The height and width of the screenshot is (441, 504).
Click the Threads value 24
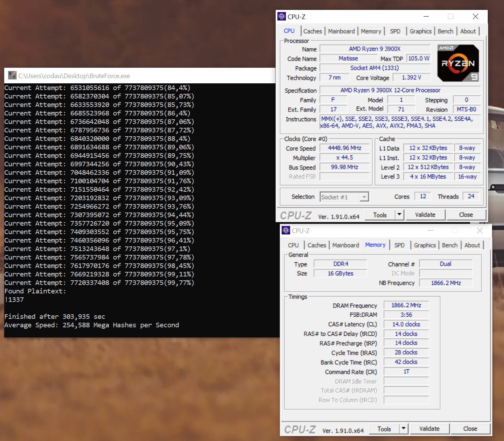(x=471, y=196)
